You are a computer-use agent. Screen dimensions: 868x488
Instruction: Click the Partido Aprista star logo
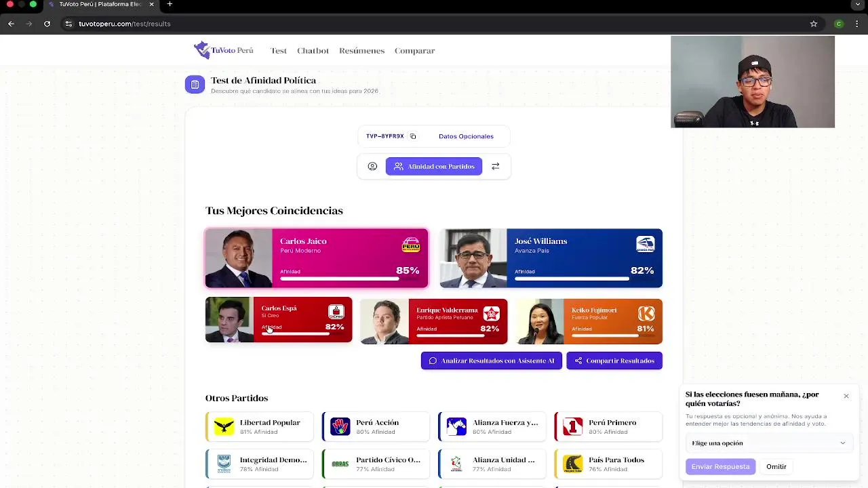491,314
